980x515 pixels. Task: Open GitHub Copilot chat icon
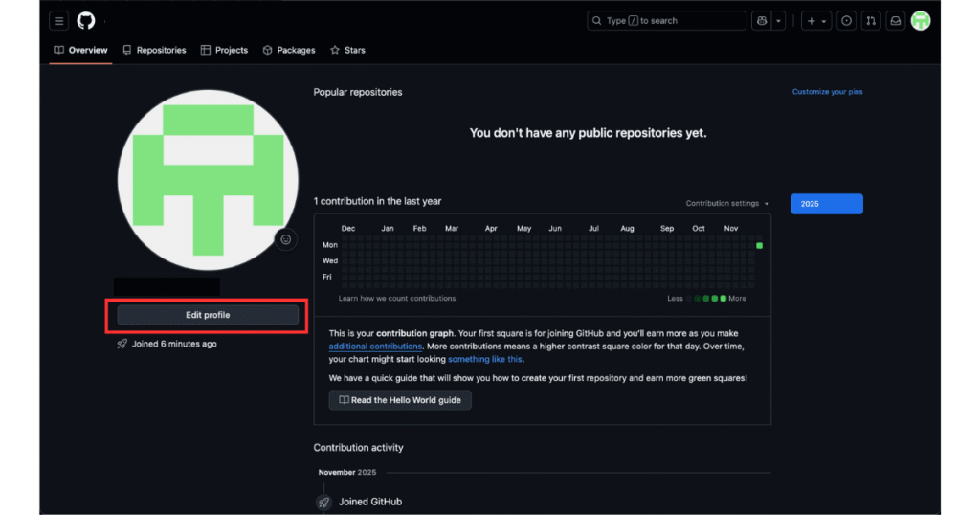(x=761, y=21)
